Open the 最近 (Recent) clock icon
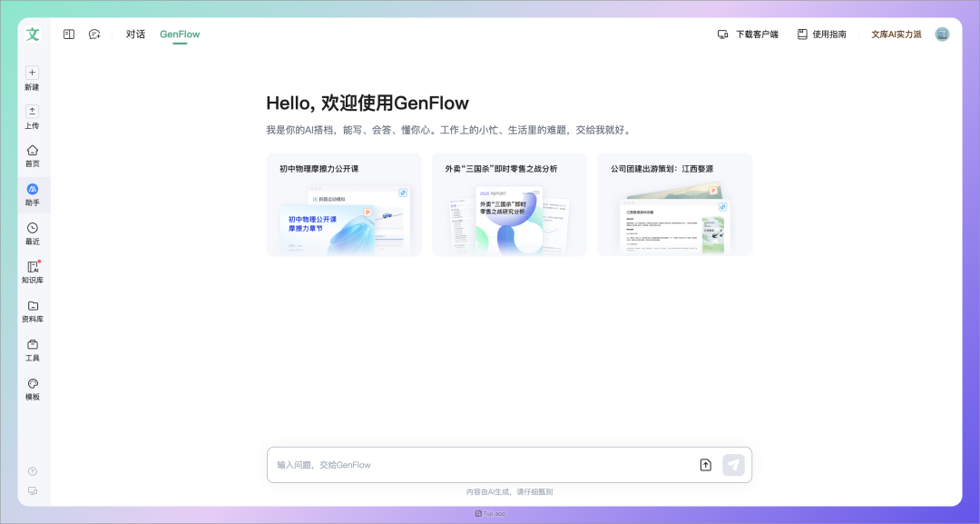The height and width of the screenshot is (524, 980). tap(32, 227)
